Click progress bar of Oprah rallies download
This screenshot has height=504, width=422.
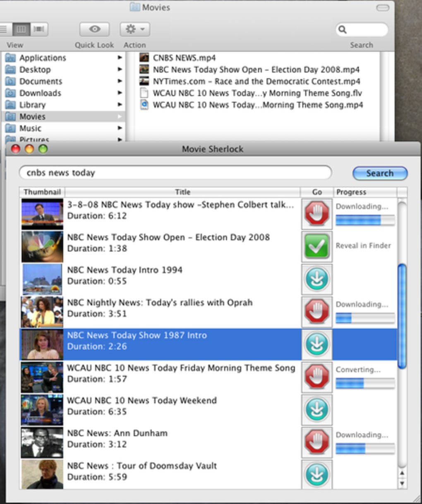(365, 318)
